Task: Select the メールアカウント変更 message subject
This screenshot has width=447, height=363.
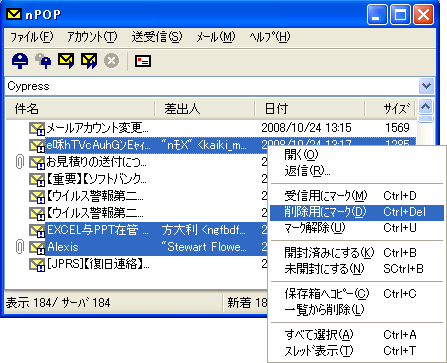Action: (x=97, y=128)
